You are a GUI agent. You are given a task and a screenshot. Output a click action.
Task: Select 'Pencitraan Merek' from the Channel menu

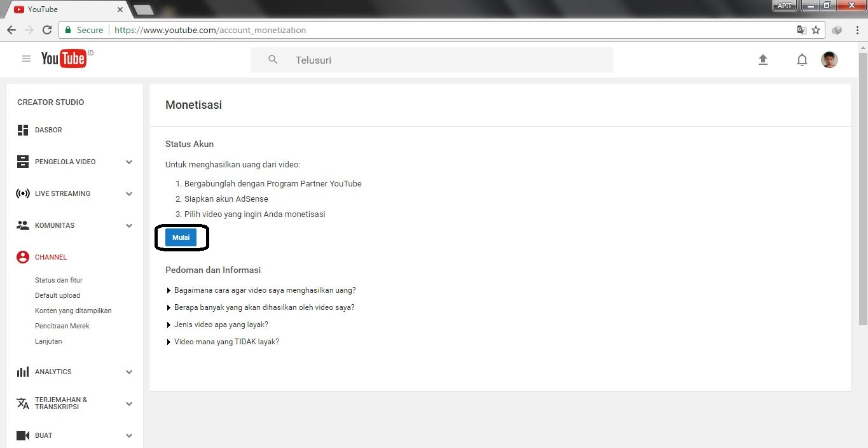(62, 326)
